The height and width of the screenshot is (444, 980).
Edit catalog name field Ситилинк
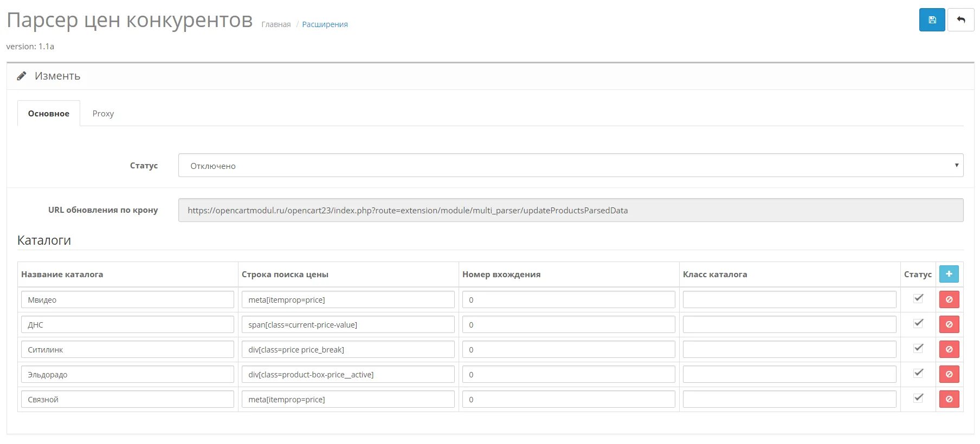click(127, 349)
